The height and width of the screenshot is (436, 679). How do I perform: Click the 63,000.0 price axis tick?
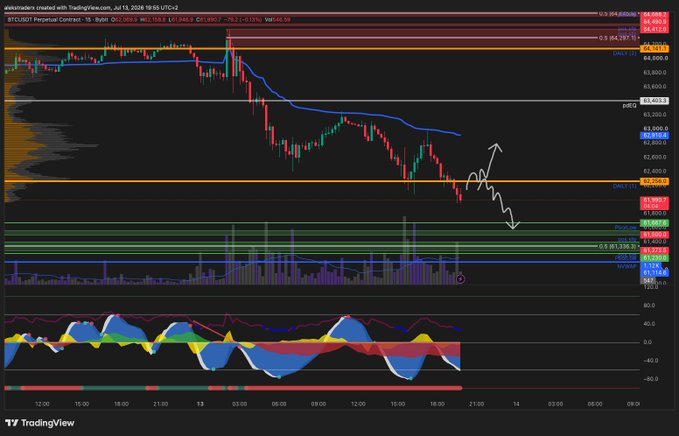[654, 129]
